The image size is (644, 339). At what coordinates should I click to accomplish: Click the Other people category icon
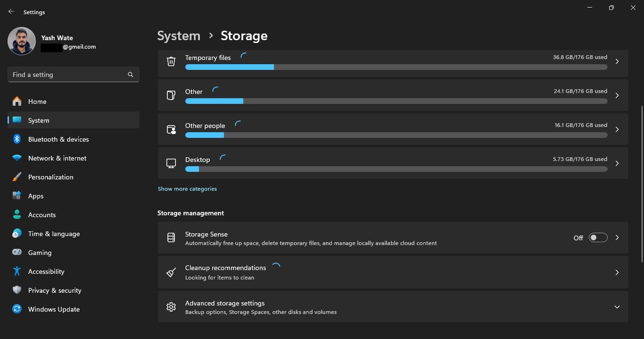(x=171, y=129)
